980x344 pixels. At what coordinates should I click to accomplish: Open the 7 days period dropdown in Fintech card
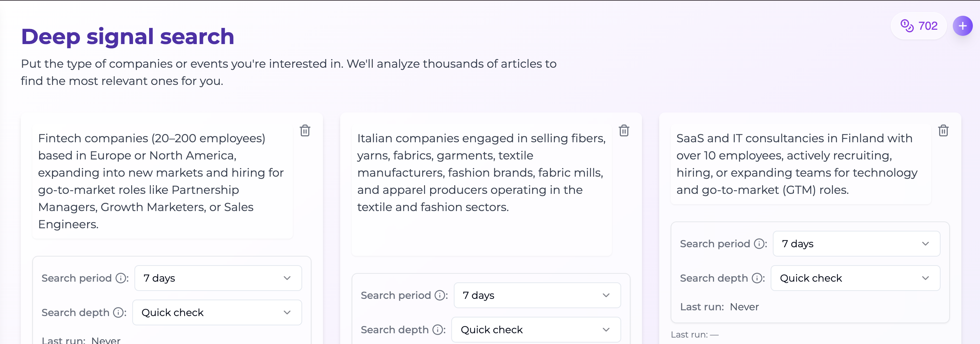218,278
